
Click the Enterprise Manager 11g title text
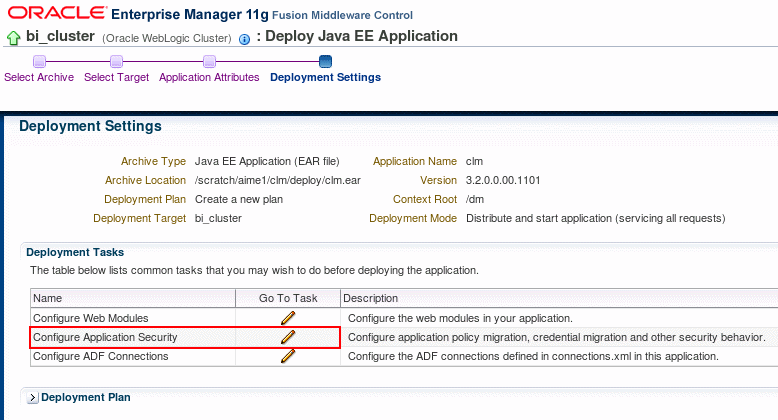tap(190, 14)
